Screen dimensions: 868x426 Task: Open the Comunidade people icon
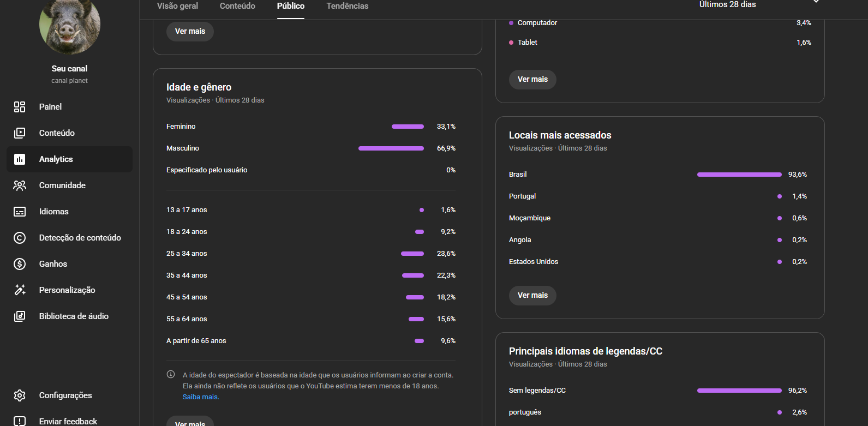pyautogui.click(x=20, y=185)
